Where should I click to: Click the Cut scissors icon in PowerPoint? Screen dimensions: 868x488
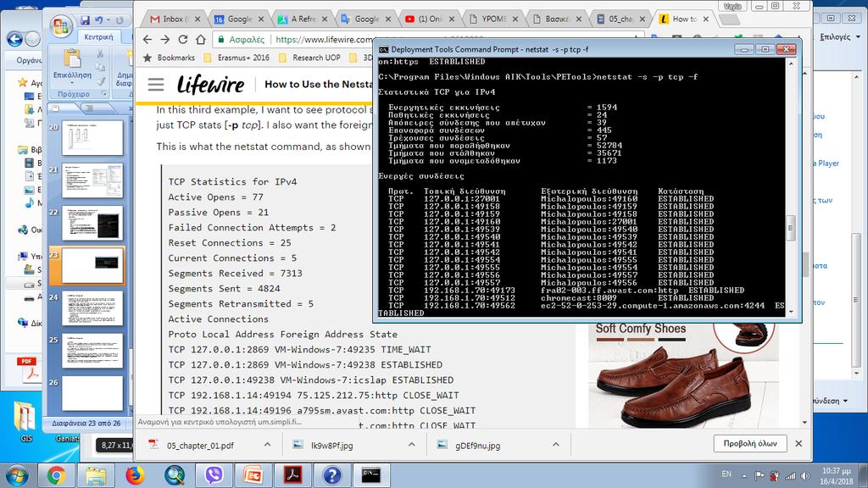click(100, 53)
